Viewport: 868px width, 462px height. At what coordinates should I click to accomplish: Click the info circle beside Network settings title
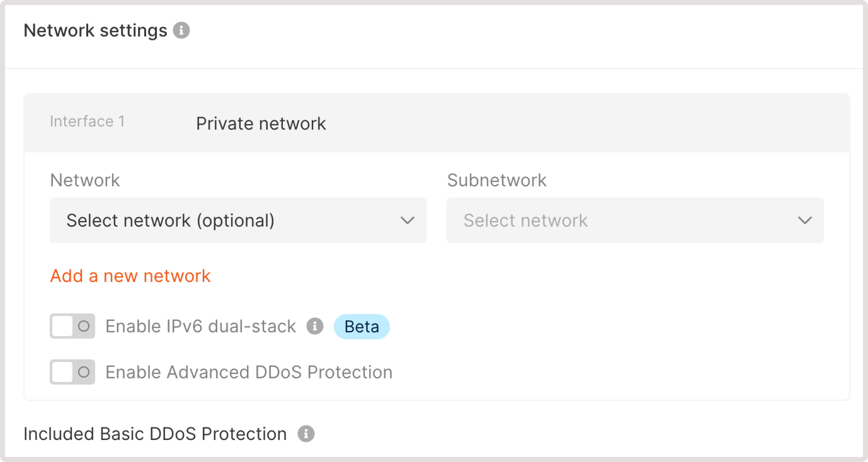click(x=182, y=30)
